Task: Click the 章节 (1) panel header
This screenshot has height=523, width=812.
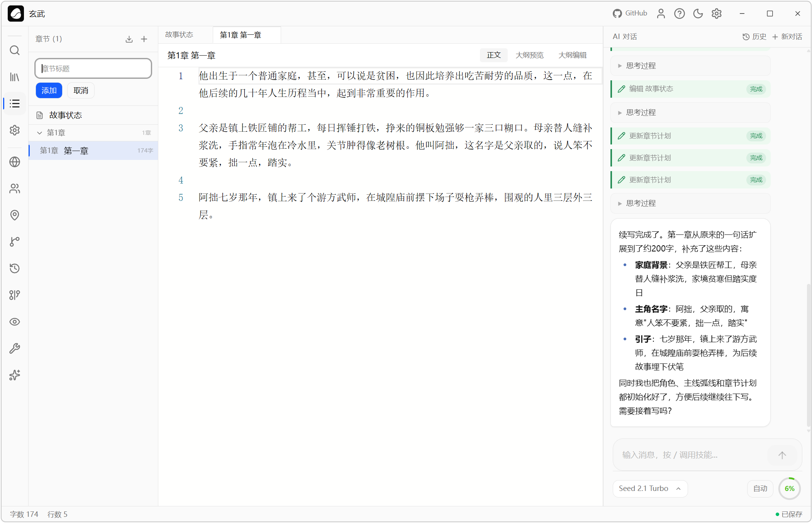Action: point(49,39)
